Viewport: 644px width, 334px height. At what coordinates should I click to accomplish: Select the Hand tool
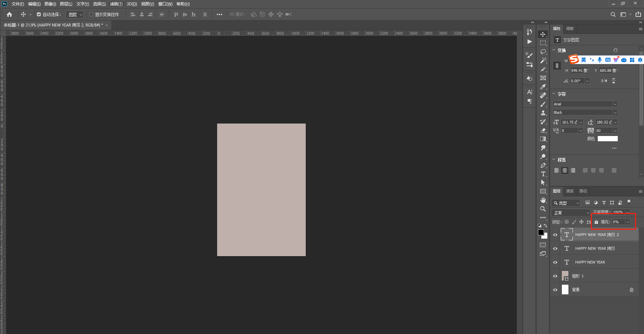pyautogui.click(x=543, y=200)
